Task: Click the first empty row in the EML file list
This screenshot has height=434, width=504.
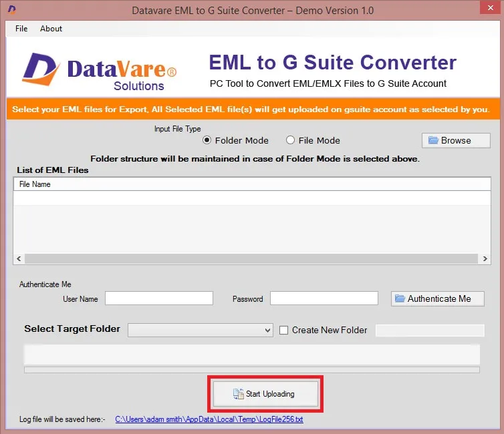Action: 252,198
